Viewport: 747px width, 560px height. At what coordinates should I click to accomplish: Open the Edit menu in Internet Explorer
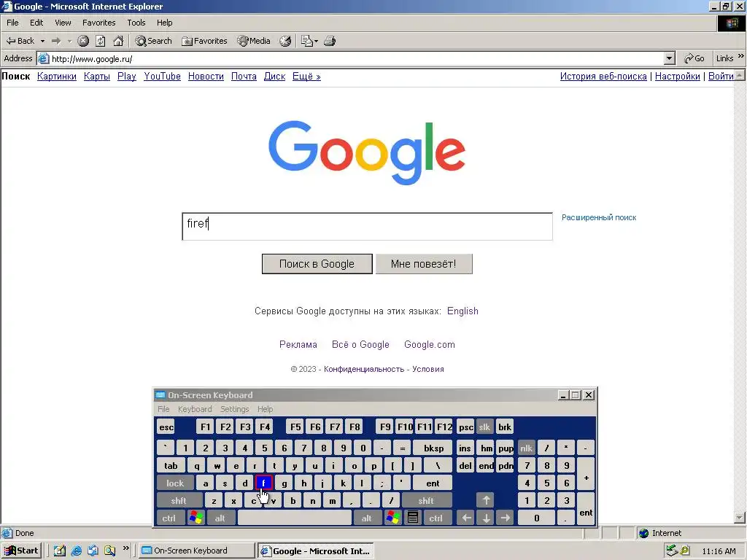click(36, 23)
